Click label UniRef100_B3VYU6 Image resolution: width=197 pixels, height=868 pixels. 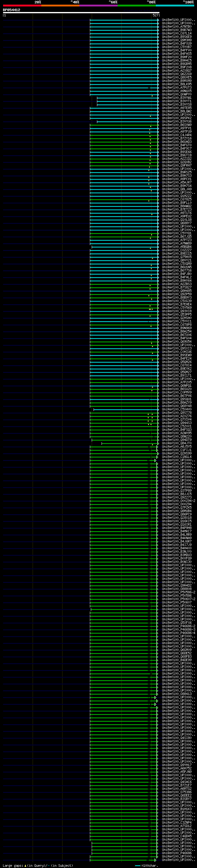point(177,121)
